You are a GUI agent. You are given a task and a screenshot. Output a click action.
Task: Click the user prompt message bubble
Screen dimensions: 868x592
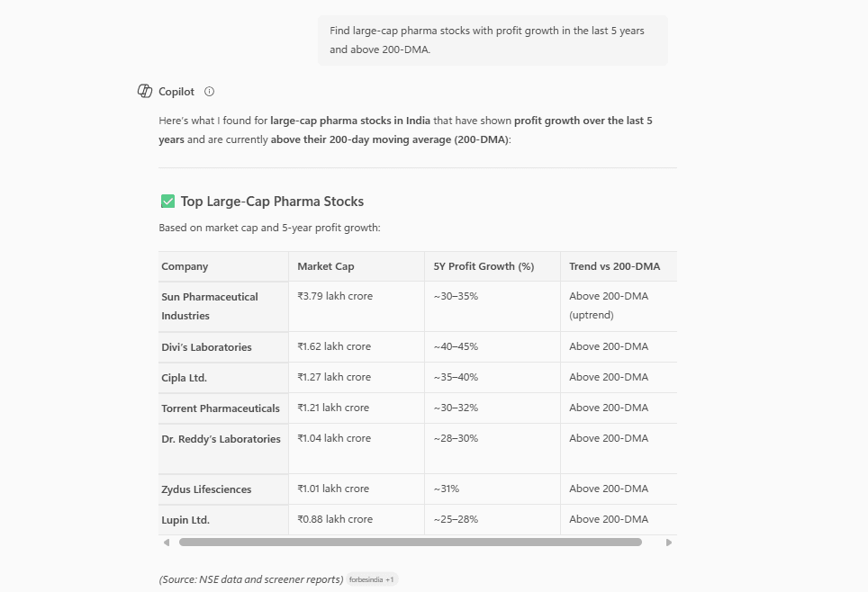[493, 40]
